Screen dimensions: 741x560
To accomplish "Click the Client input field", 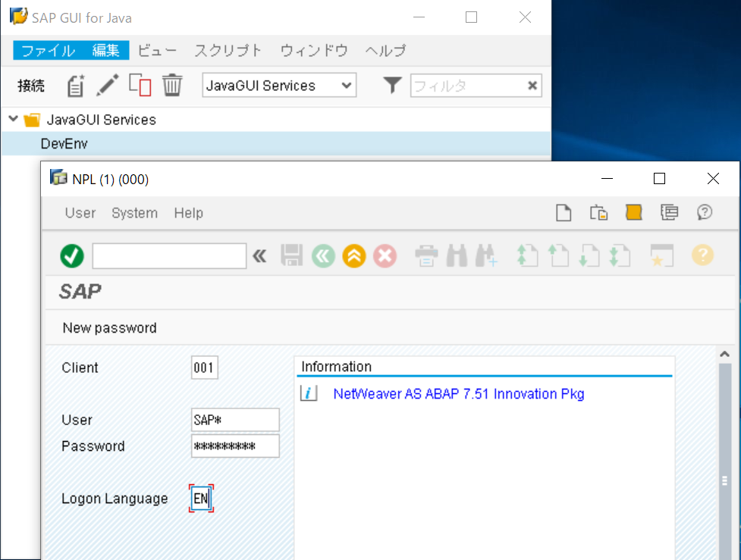I will pos(205,368).
